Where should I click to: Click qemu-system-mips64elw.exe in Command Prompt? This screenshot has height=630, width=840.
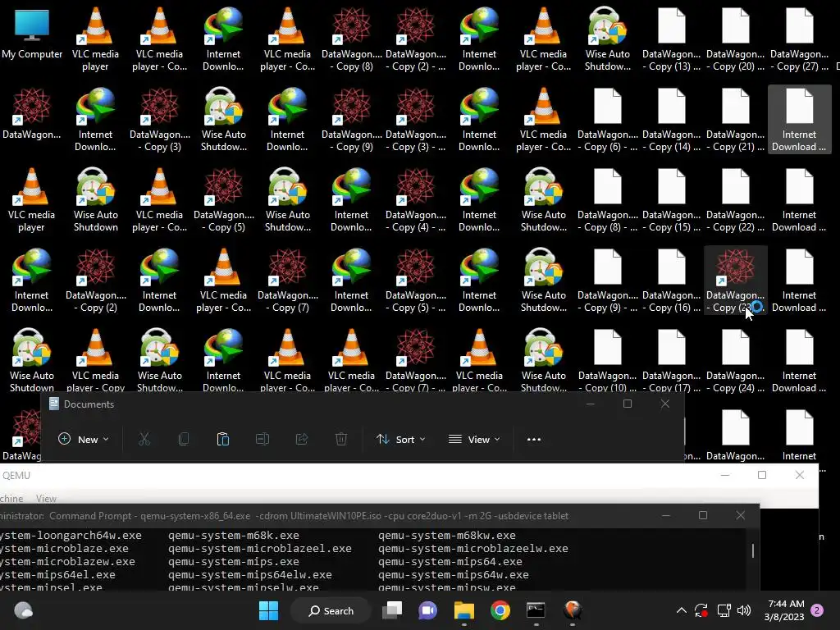pos(249,575)
